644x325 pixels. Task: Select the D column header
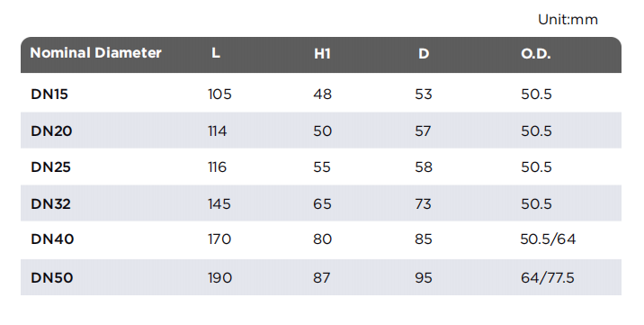point(424,54)
